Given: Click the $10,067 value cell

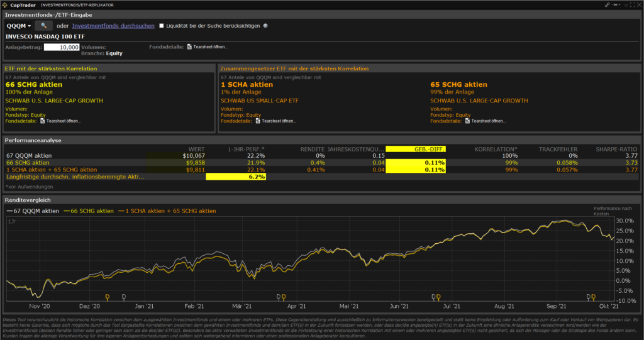Looking at the screenshot, I should (194, 156).
